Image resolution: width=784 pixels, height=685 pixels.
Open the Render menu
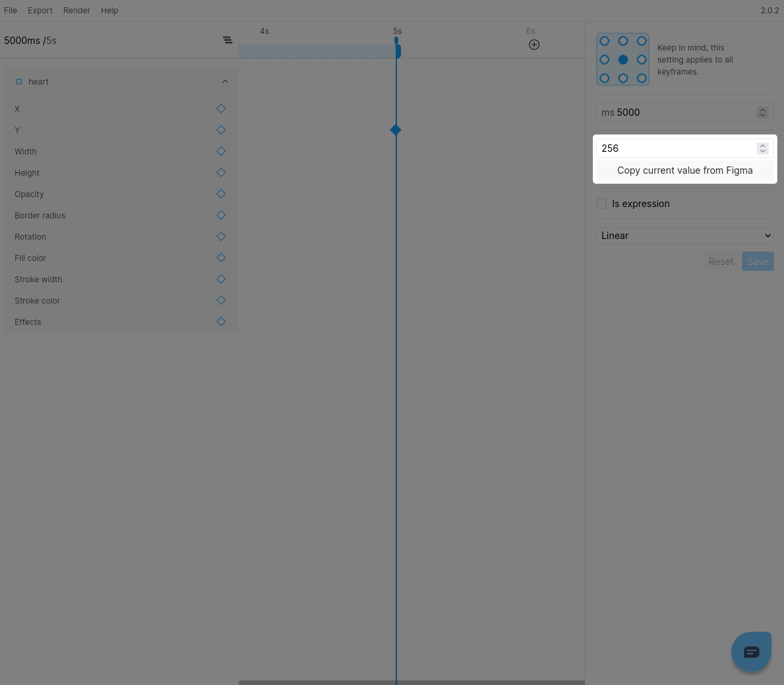coord(77,11)
